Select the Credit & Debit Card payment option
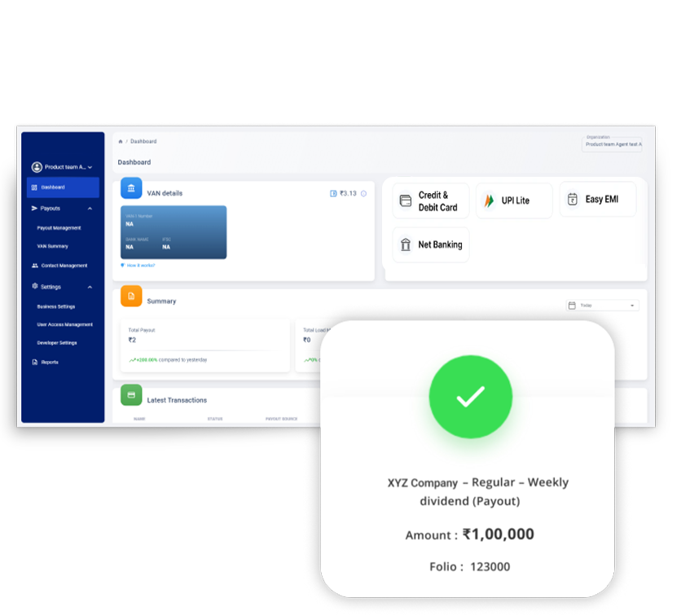Viewport: 681px width, 616px height. point(430,201)
